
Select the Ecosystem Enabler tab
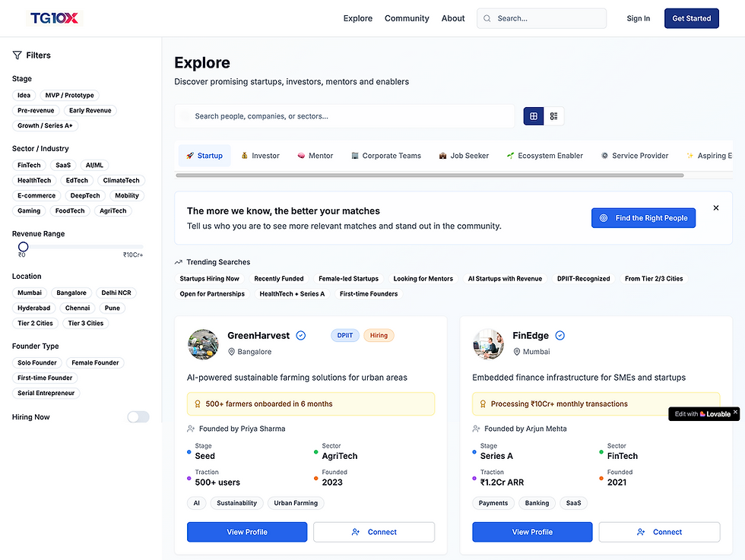tap(544, 155)
